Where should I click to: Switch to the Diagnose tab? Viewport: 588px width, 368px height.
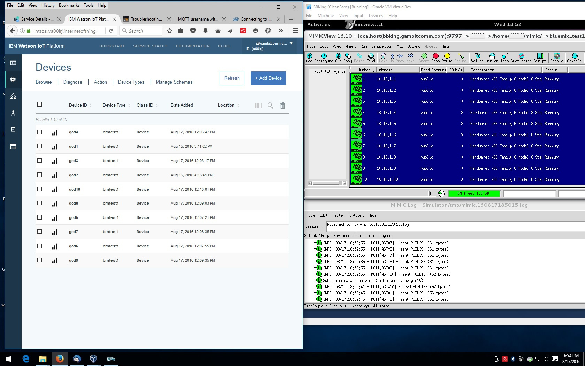click(x=72, y=82)
